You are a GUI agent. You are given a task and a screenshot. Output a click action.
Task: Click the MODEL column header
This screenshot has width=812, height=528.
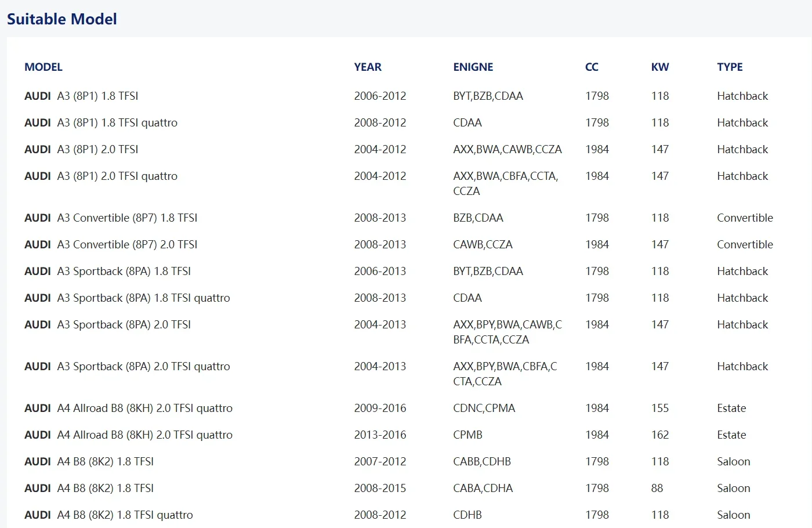43,67
